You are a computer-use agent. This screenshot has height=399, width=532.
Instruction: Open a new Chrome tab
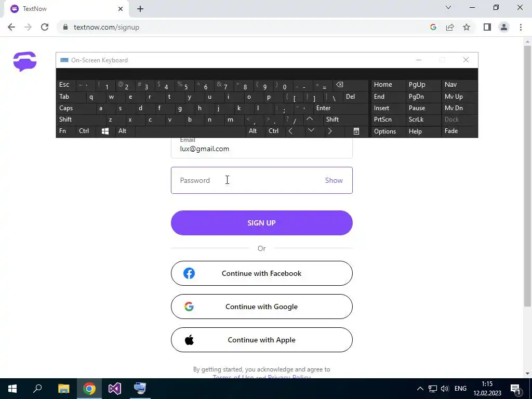(x=140, y=9)
